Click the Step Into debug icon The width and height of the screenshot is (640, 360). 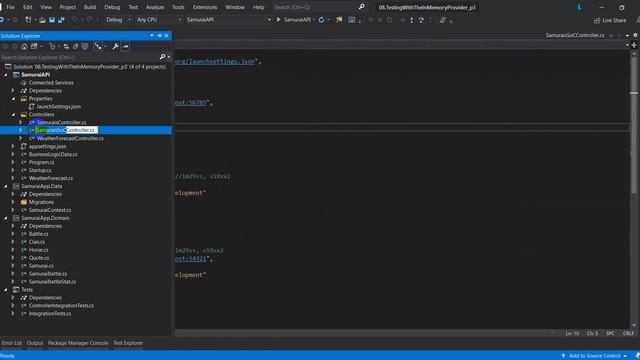[x=411, y=20]
